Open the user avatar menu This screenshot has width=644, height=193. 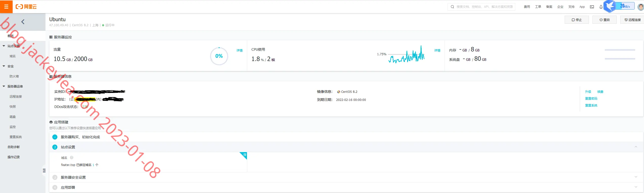pos(640,7)
